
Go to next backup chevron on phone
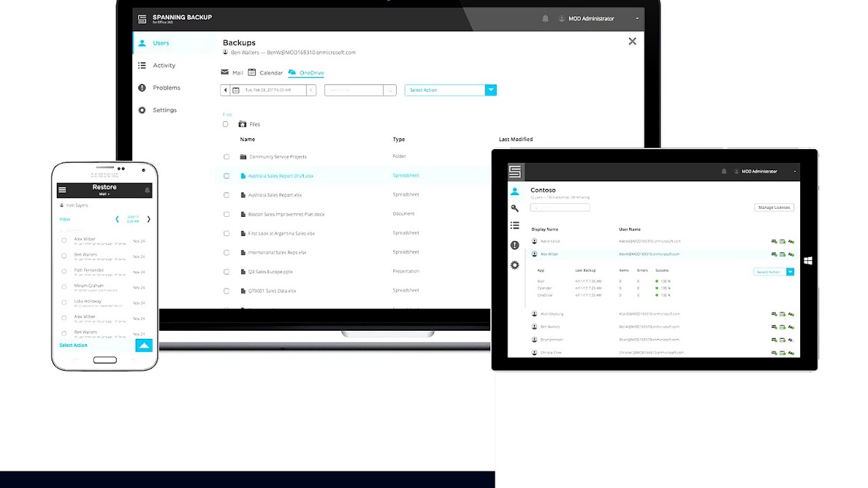pyautogui.click(x=149, y=219)
